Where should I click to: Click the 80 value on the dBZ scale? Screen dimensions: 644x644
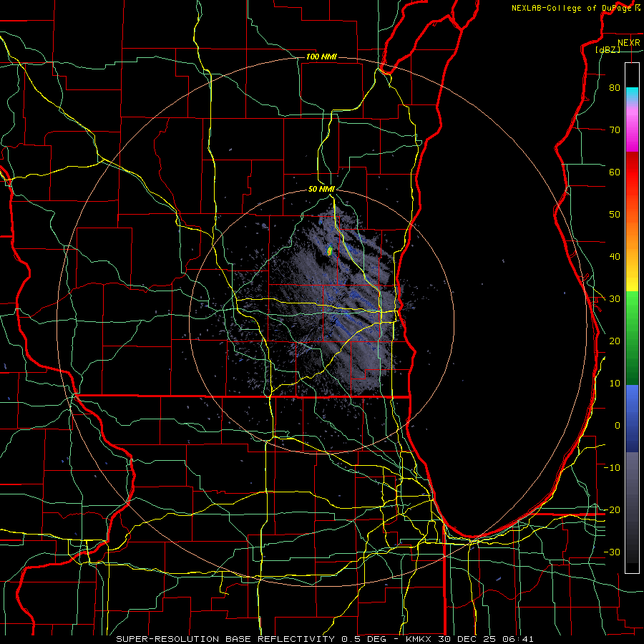(615, 87)
